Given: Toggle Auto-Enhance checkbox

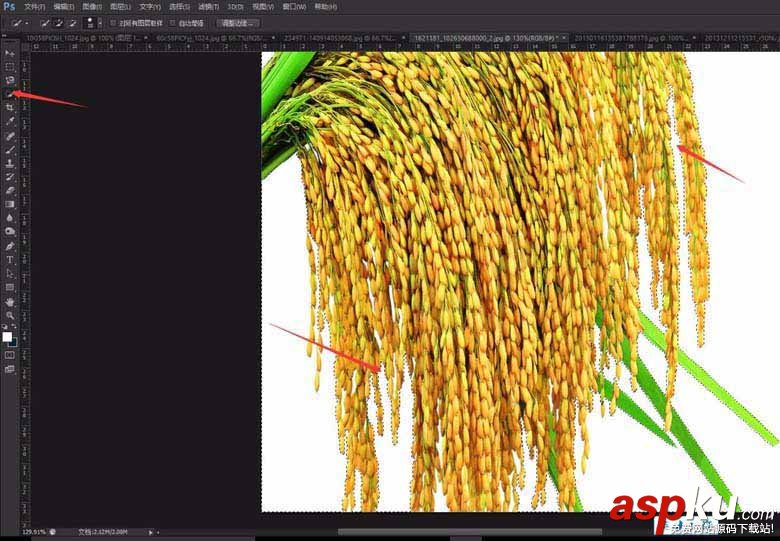Looking at the screenshot, I should [173, 23].
